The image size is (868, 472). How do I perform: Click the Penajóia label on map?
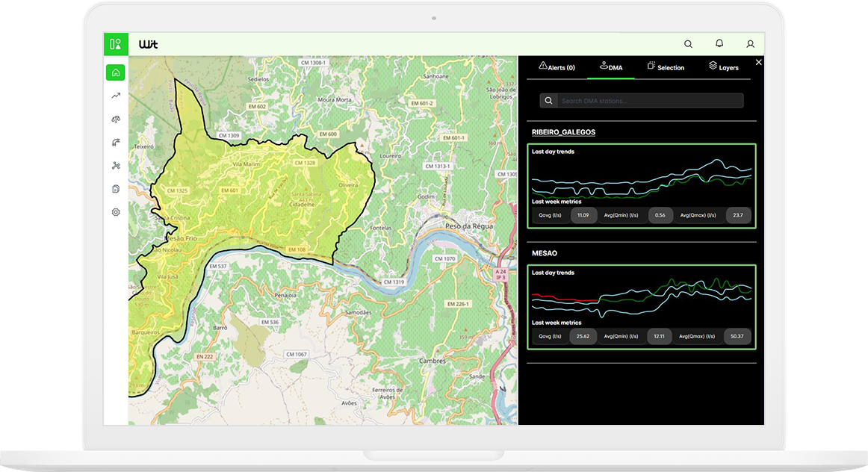point(285,295)
